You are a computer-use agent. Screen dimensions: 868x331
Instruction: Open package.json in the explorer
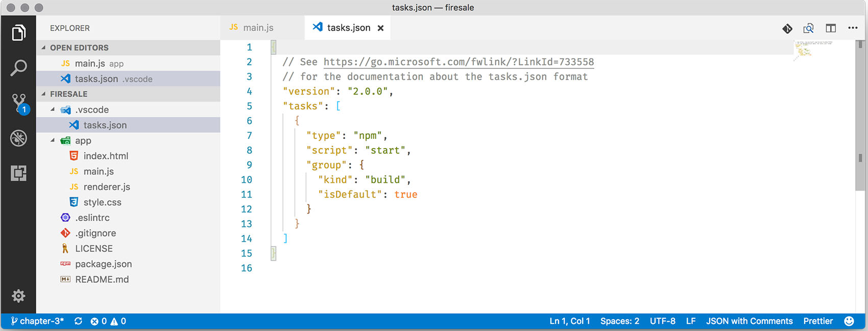[103, 264]
